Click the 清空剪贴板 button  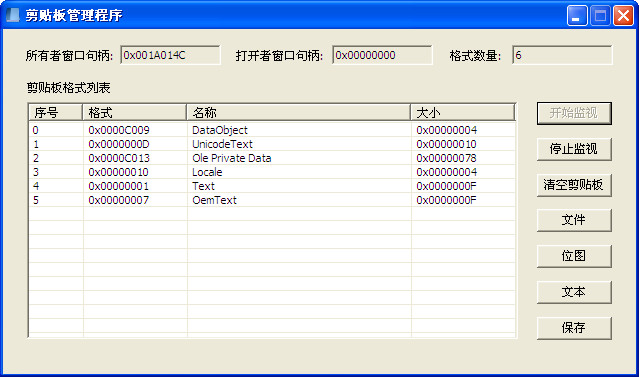(574, 185)
